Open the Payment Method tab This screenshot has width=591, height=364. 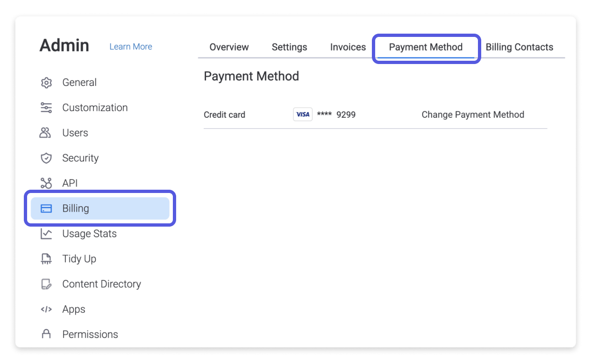426,47
